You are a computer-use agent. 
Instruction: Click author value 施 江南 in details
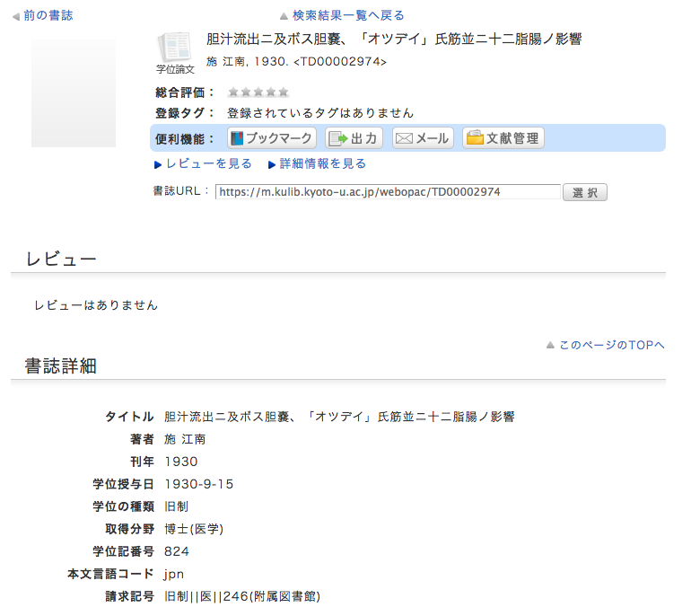point(185,440)
